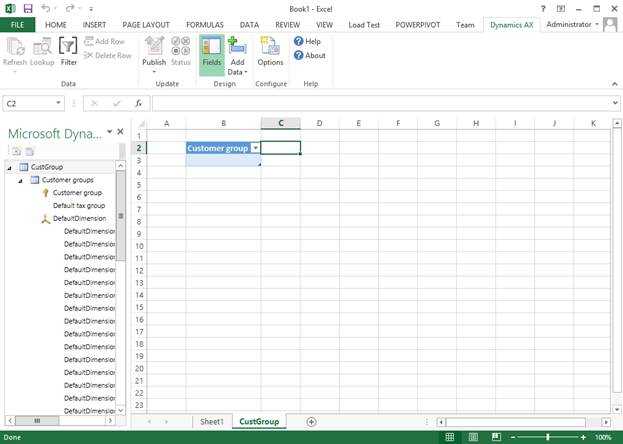Collapse the Customer groups tree node
The image size is (623, 444).
(20, 181)
